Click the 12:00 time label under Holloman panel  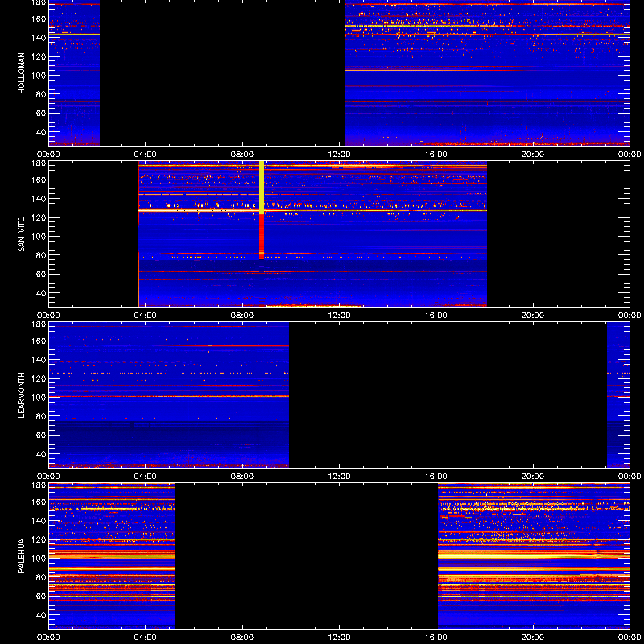tap(339, 155)
